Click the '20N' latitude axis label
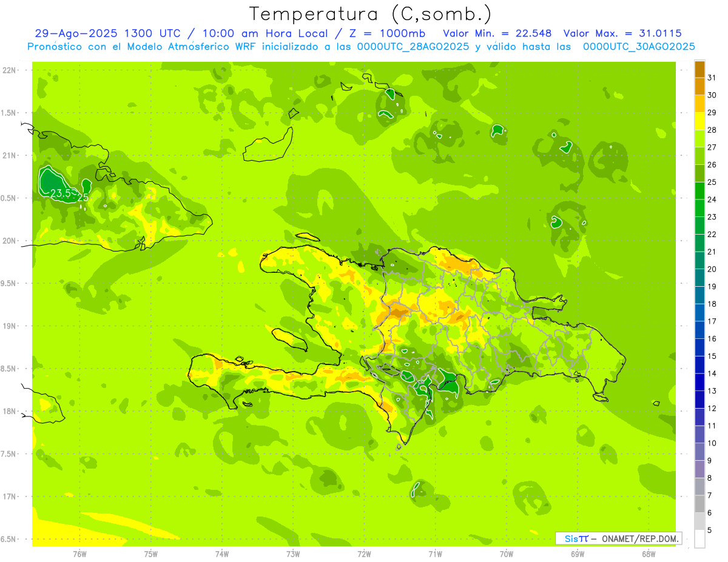 pos(10,241)
